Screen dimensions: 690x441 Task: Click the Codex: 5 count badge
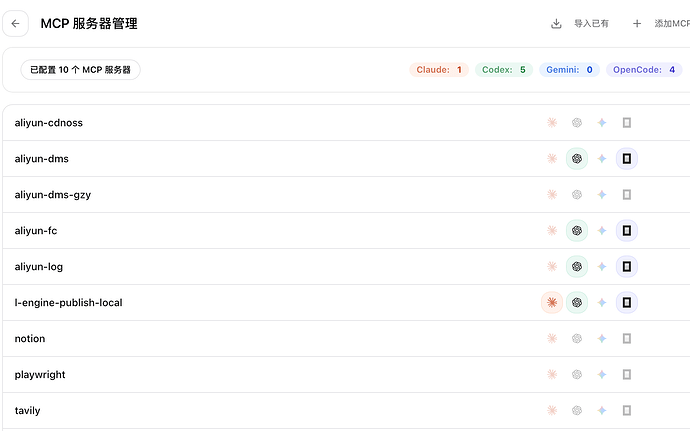click(x=503, y=70)
